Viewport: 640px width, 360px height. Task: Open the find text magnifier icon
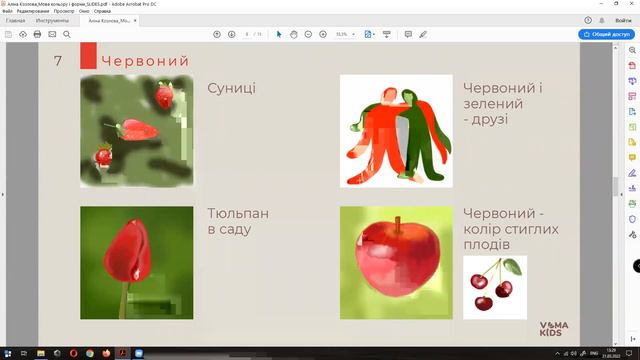point(67,34)
